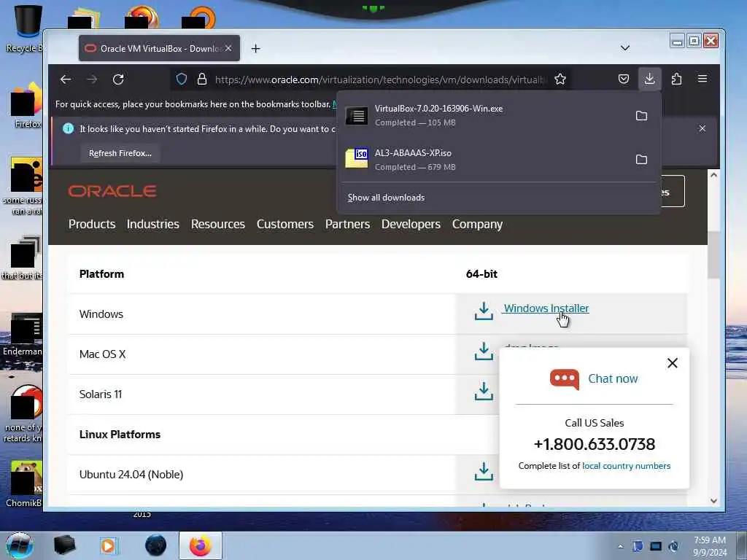747x560 pixels.
Task: Open folder containing AL3-ABAAAS-XP.iso
Action: (642, 160)
